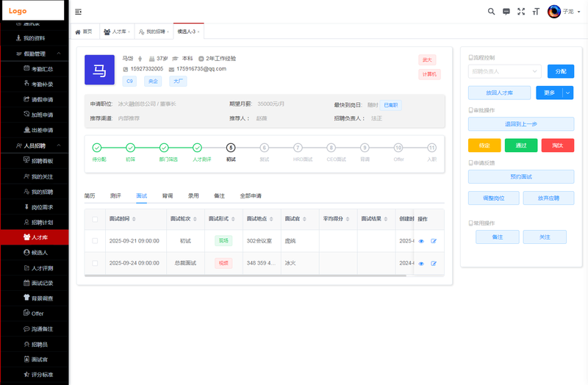Image resolution: width=588 pixels, height=385 pixels.
Task: Edit the 初试 interview row
Action: click(x=434, y=242)
